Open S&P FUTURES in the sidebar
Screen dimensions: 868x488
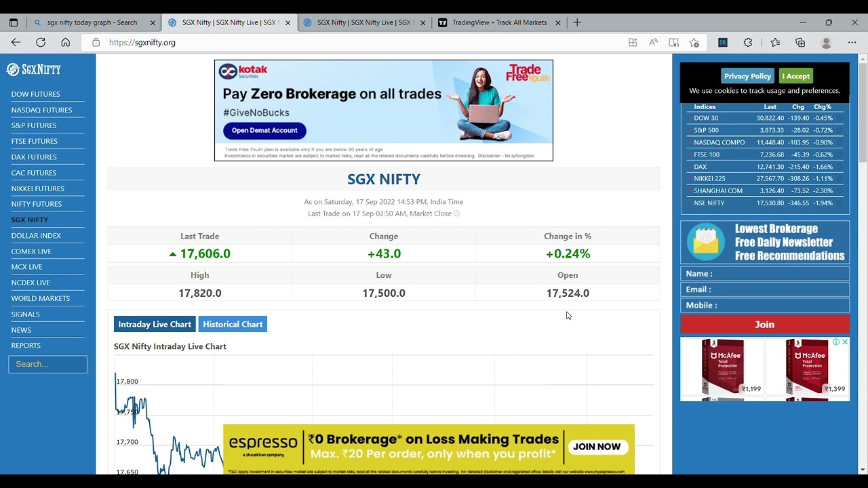tap(34, 125)
